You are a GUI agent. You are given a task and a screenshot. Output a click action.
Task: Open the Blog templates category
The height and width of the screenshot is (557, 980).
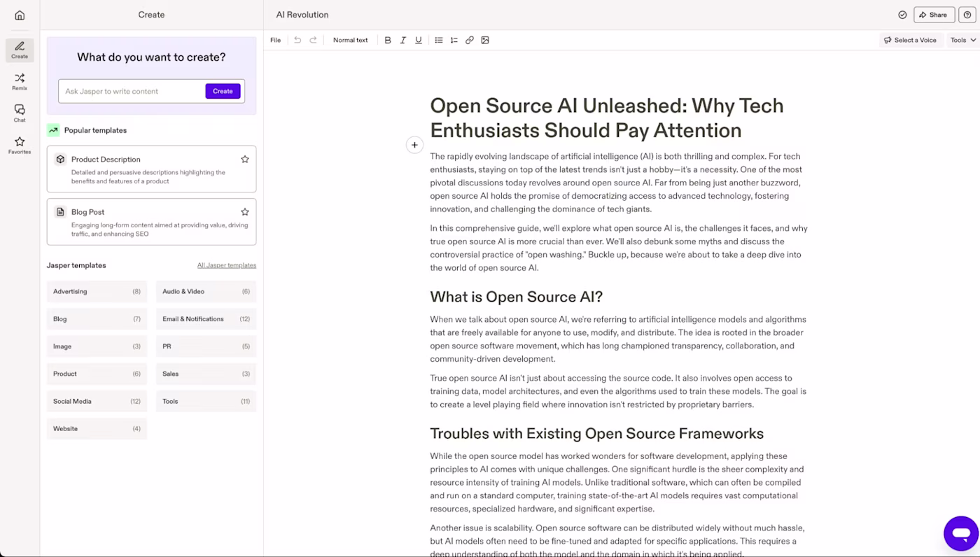tap(97, 318)
